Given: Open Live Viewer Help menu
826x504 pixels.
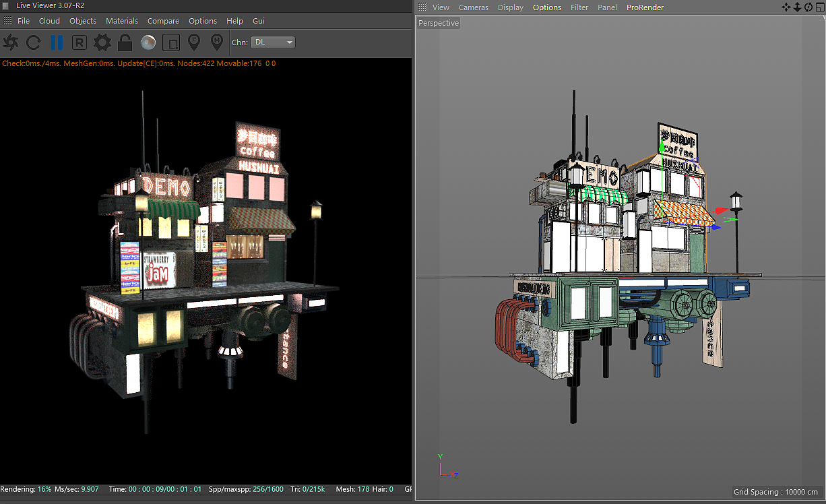Looking at the screenshot, I should (x=235, y=21).
